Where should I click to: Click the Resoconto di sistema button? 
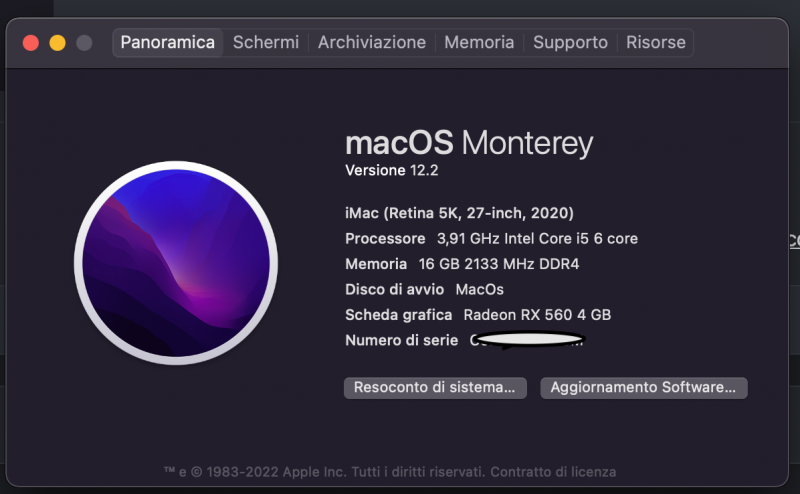pos(435,388)
